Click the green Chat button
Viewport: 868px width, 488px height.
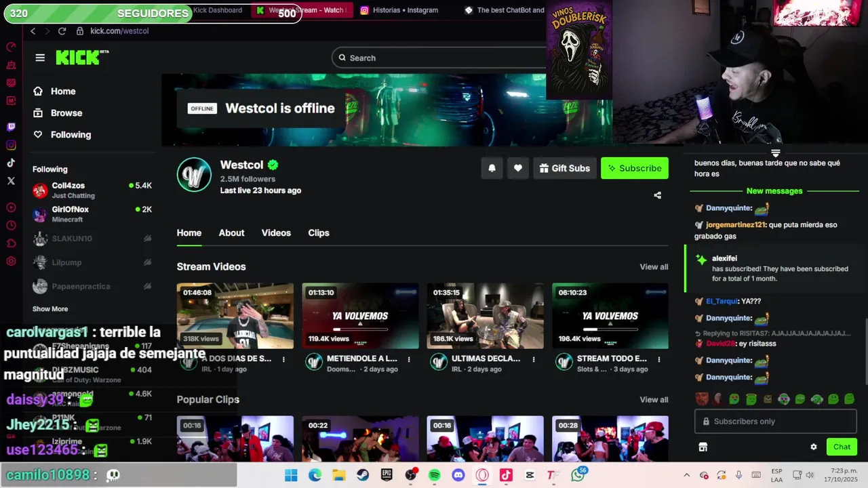(842, 447)
